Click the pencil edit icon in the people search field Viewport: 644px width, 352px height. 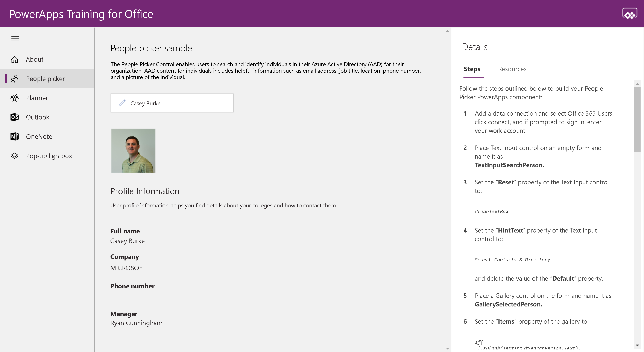122,103
